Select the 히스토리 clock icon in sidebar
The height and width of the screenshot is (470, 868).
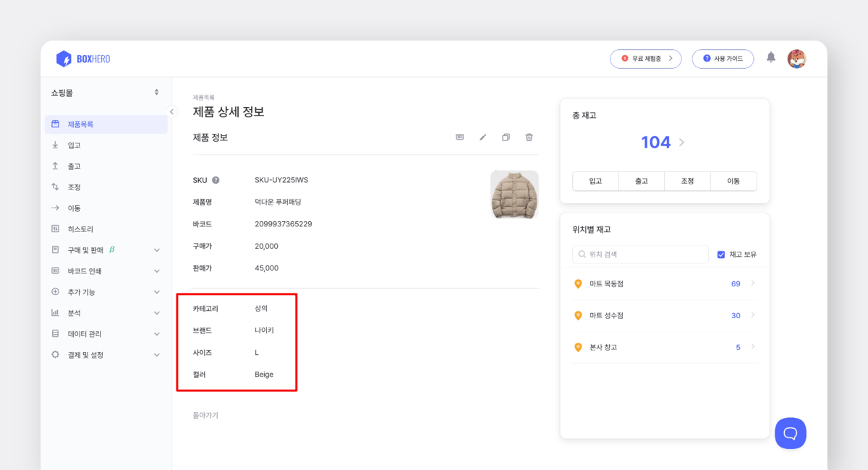54,228
